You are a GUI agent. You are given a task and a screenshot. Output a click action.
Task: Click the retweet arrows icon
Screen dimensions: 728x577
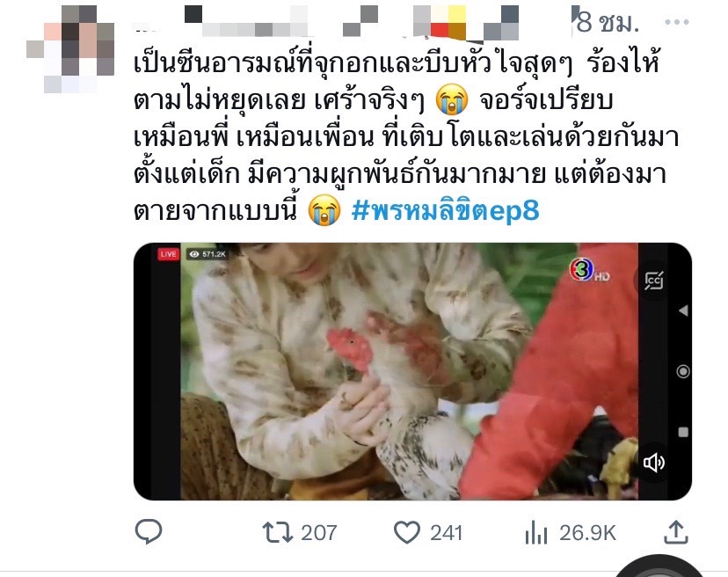tap(278, 532)
